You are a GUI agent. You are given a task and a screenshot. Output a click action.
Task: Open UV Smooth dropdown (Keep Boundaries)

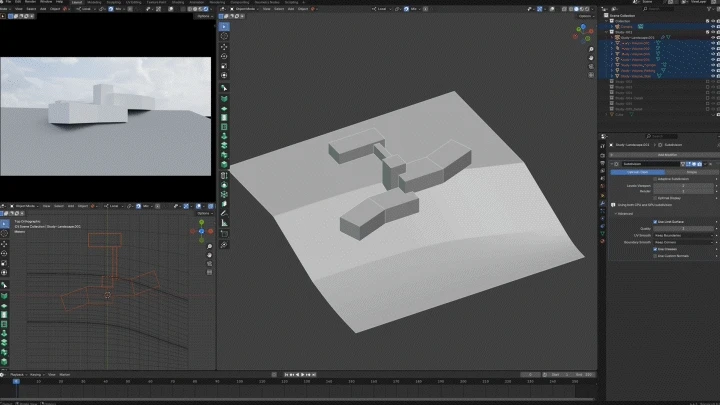(x=683, y=236)
